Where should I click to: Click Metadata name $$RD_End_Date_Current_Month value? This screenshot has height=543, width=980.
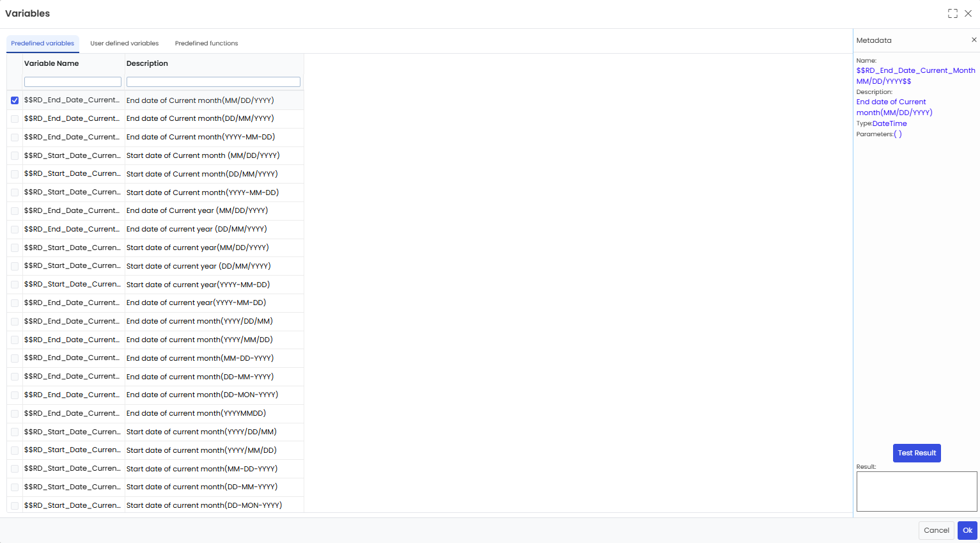[916, 75]
